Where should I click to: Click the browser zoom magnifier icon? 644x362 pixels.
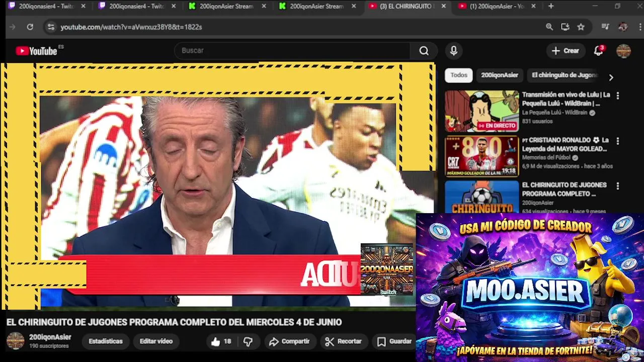[x=549, y=27]
